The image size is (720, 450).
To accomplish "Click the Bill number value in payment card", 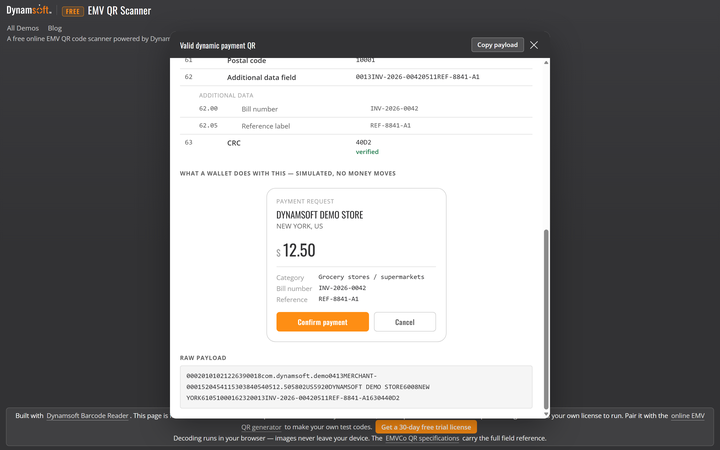I will 342,288.
